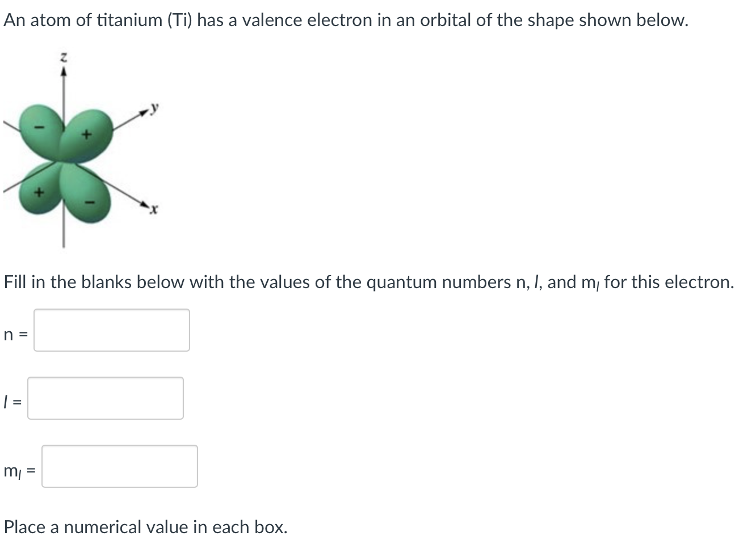
Task: Click inside the n = answer box
Action: point(111,331)
